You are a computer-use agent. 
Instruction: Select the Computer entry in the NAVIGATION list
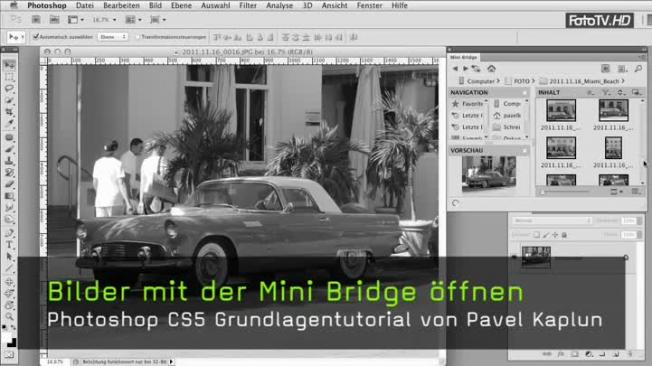(507, 104)
